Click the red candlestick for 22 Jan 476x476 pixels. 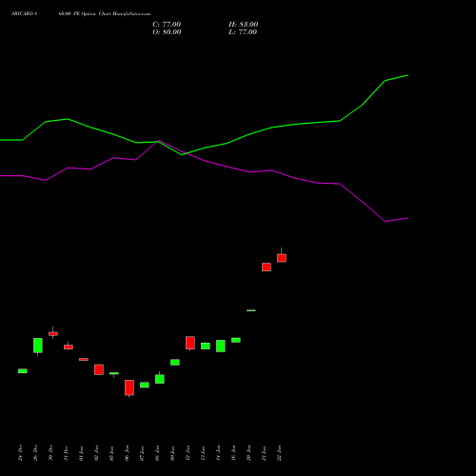(x=282, y=258)
